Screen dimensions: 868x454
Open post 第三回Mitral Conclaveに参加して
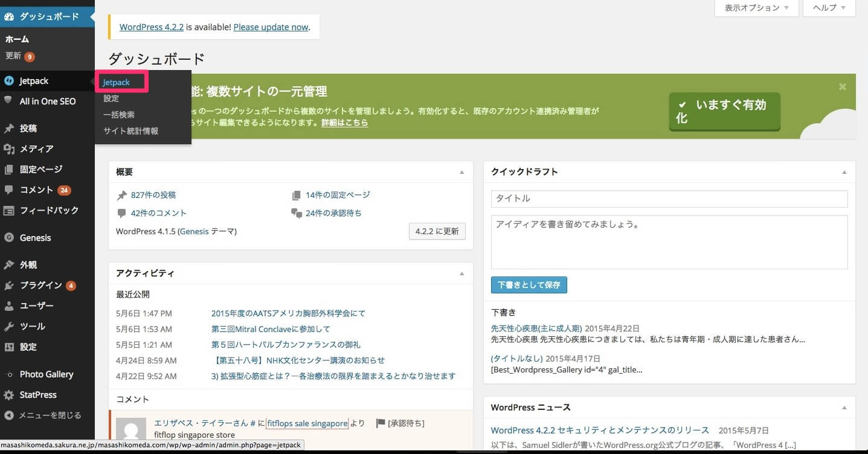click(x=271, y=329)
